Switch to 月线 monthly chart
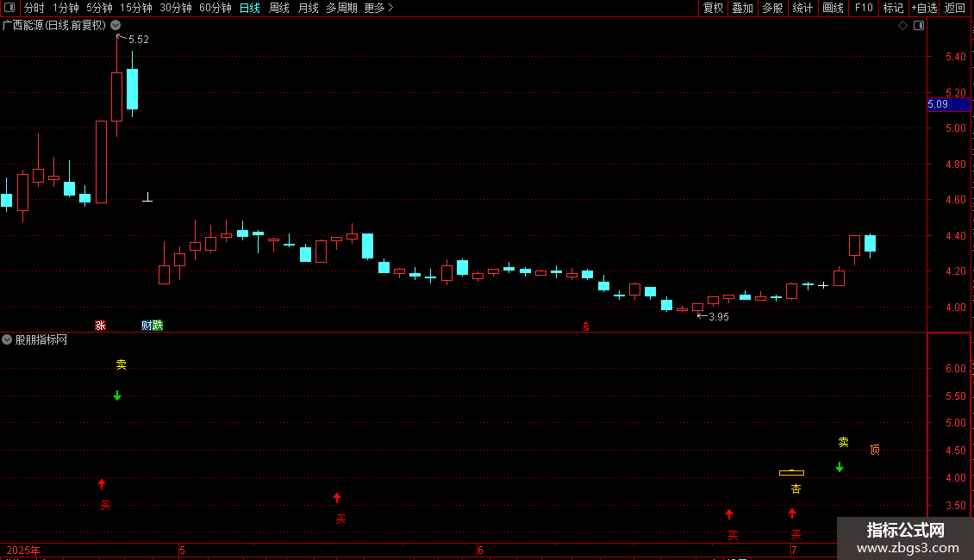Viewport: 974px width, 560px height. (x=308, y=8)
